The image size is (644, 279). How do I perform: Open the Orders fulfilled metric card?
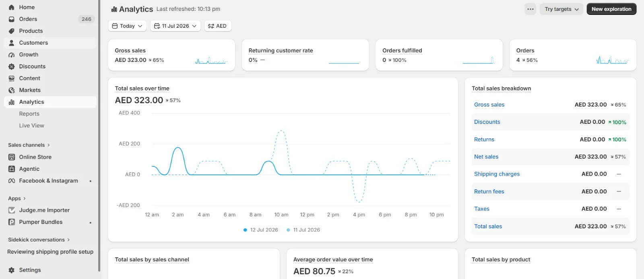point(439,55)
